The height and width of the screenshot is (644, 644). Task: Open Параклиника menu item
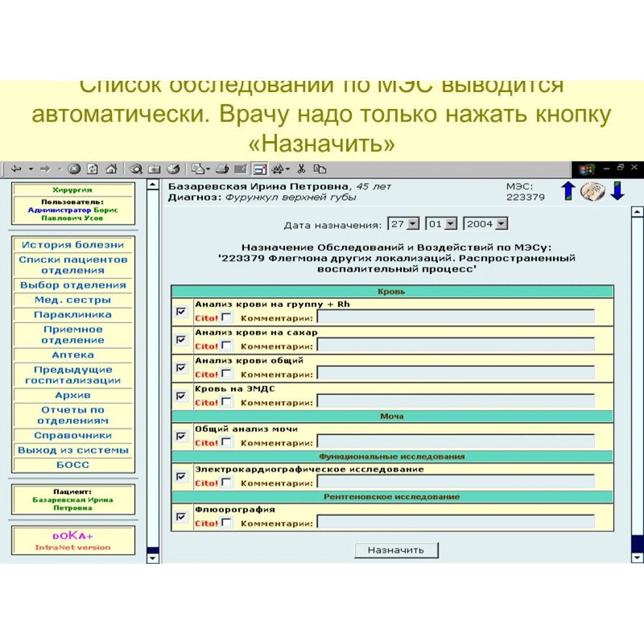coord(73,315)
